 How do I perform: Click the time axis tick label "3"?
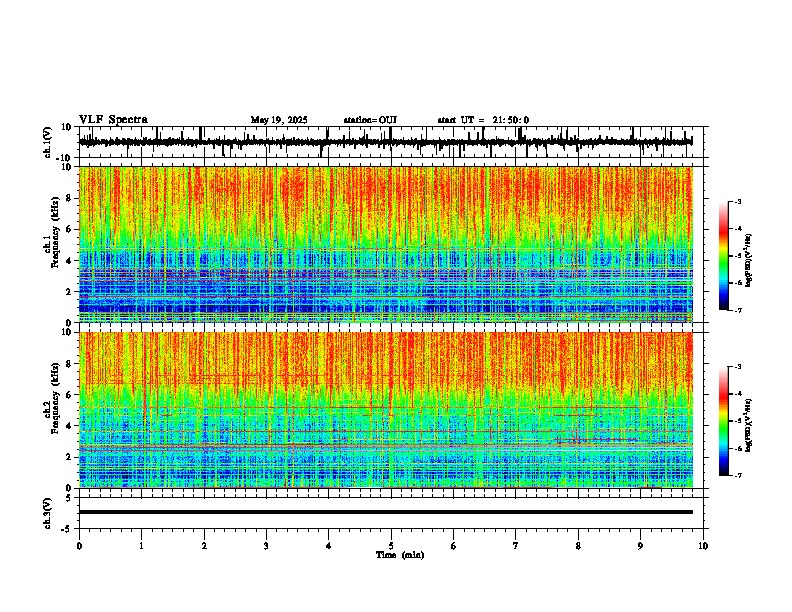coord(266,546)
